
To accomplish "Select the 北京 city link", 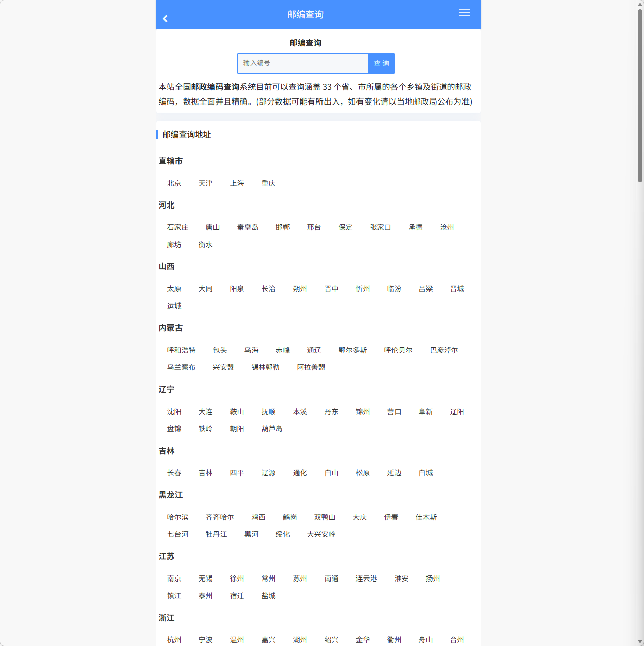I will [174, 183].
